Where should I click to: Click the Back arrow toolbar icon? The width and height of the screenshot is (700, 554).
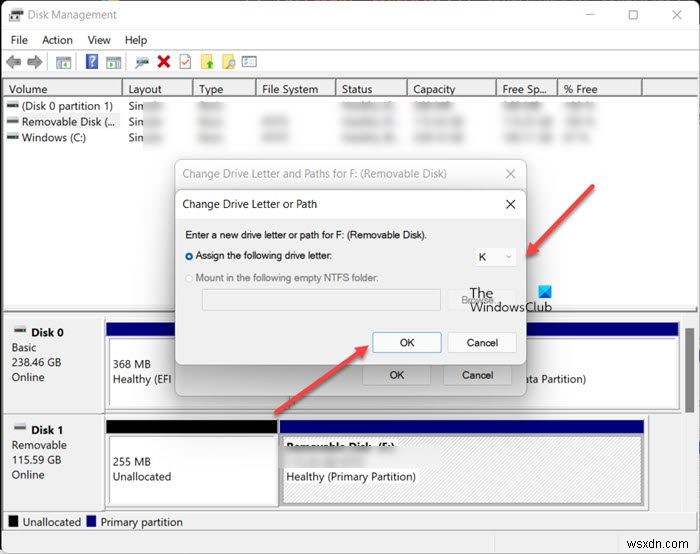pyautogui.click(x=14, y=62)
